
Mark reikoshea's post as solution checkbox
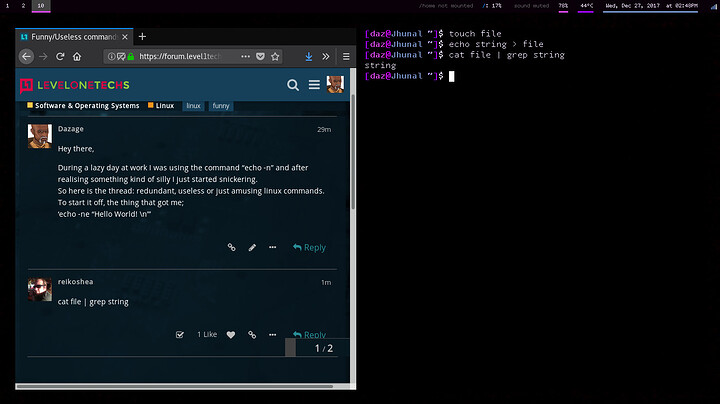(x=180, y=335)
